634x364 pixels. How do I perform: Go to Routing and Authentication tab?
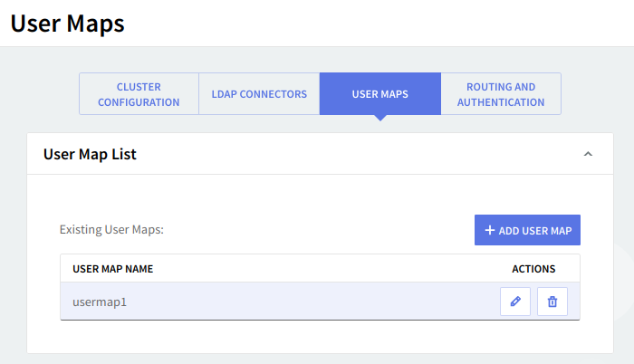click(x=501, y=94)
